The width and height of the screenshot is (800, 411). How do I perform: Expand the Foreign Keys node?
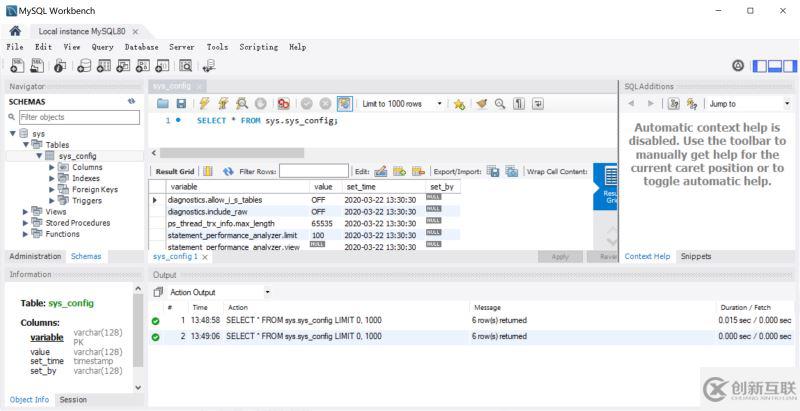click(52, 189)
